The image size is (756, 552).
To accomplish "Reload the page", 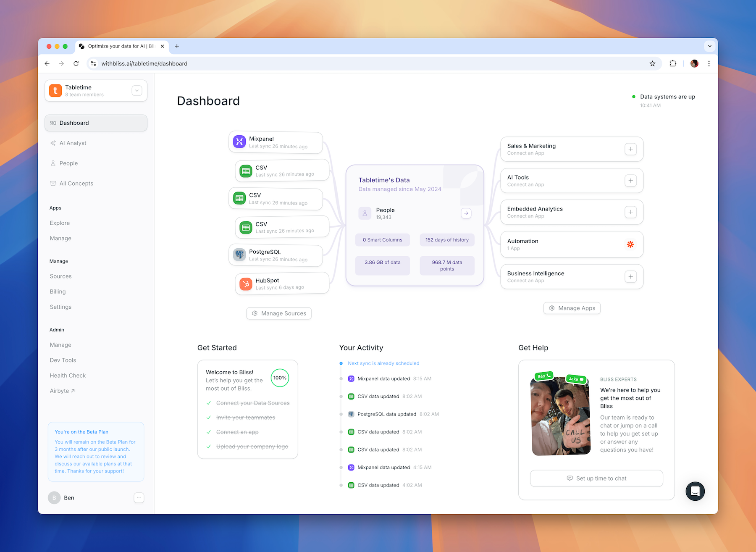I will (76, 63).
